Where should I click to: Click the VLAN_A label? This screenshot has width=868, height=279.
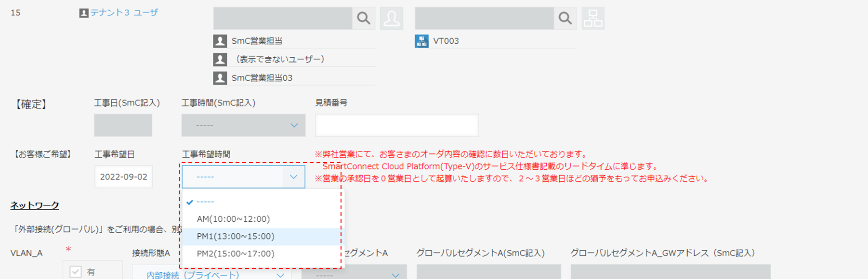(26, 253)
